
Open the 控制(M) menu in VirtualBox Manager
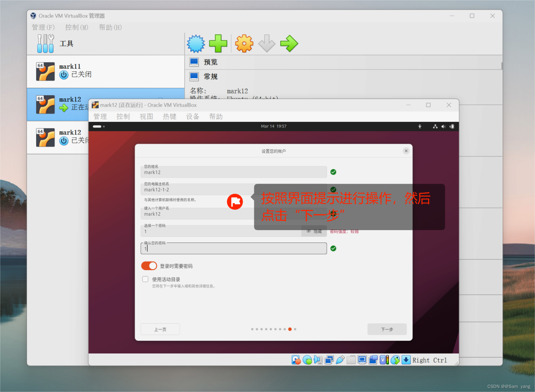pyautogui.click(x=77, y=27)
